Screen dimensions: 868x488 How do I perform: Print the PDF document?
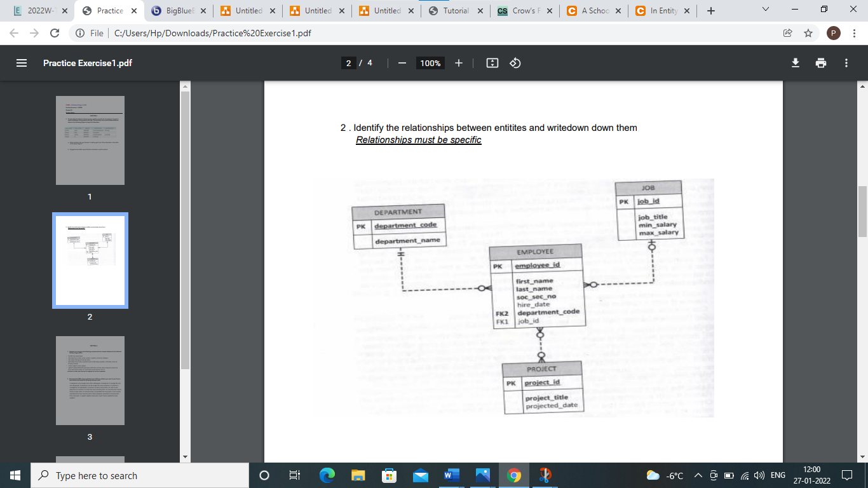point(821,63)
